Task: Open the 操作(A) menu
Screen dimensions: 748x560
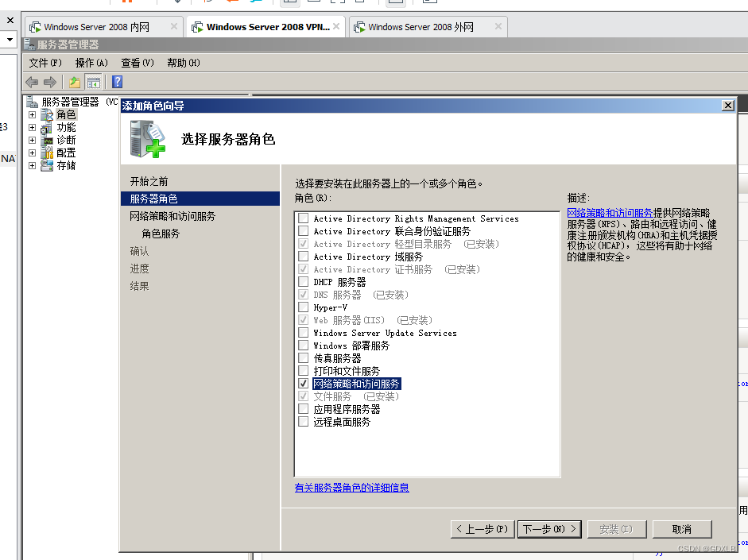Action: pyautogui.click(x=91, y=63)
